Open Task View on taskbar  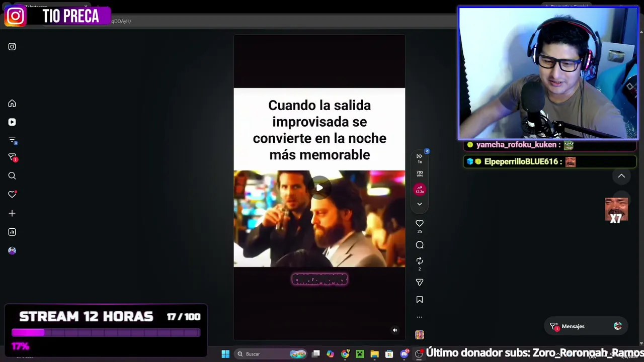316,354
